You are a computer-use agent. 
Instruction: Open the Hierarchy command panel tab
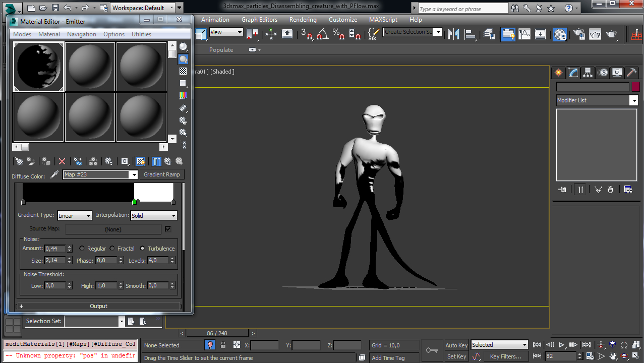(x=588, y=73)
